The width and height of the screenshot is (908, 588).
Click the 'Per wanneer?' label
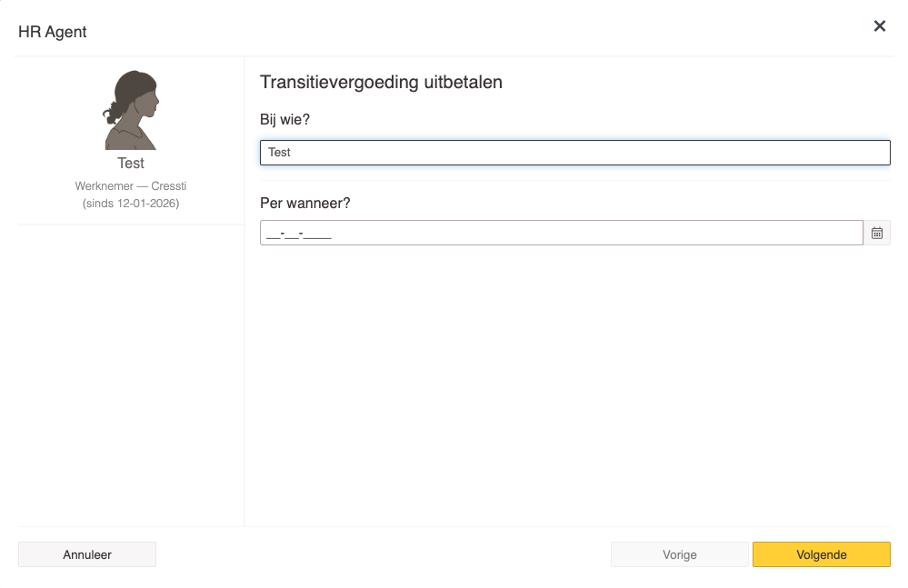click(x=304, y=203)
